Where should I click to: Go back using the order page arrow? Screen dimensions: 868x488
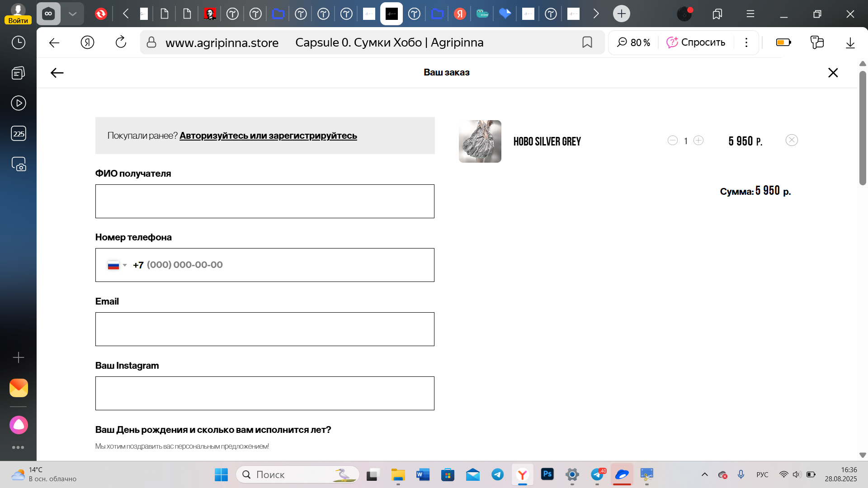(x=57, y=73)
